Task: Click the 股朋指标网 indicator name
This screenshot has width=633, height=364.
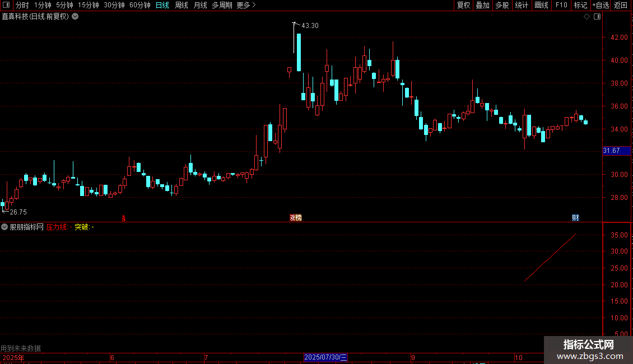Action: 27,227
